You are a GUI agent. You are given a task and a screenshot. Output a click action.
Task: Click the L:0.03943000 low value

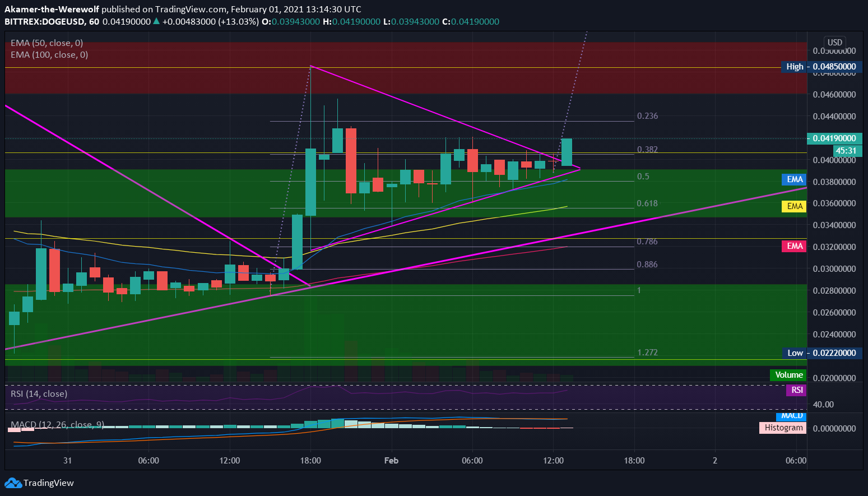click(x=411, y=21)
